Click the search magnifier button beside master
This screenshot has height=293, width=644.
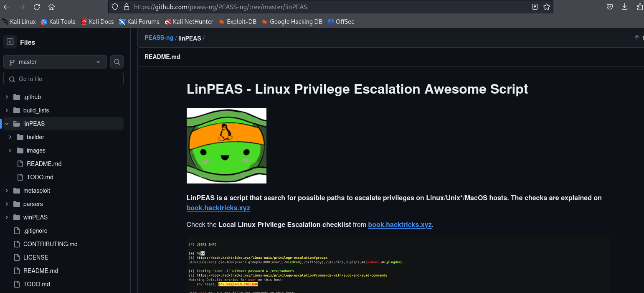pyautogui.click(x=117, y=62)
